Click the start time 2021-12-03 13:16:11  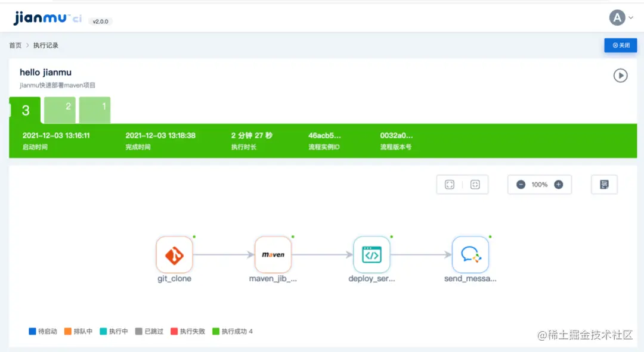56,135
